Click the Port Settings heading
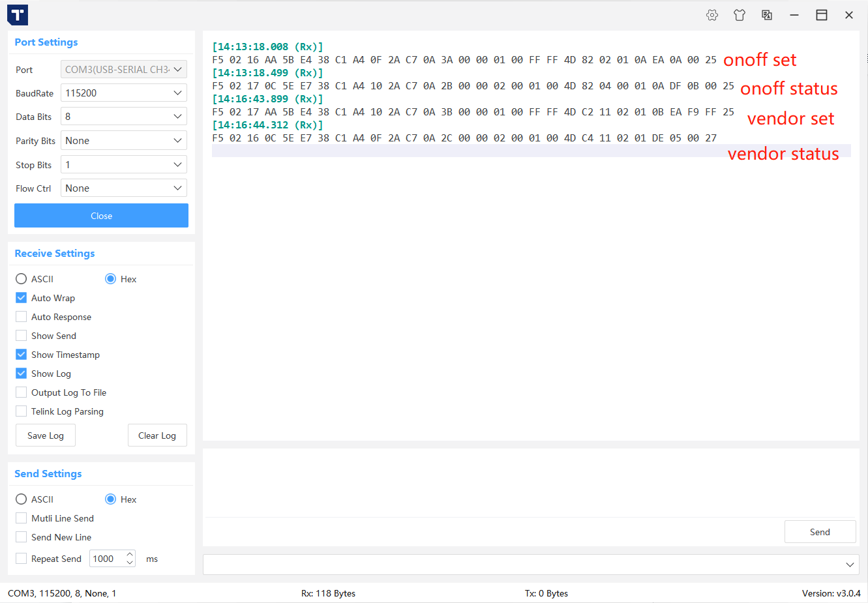 click(x=46, y=42)
